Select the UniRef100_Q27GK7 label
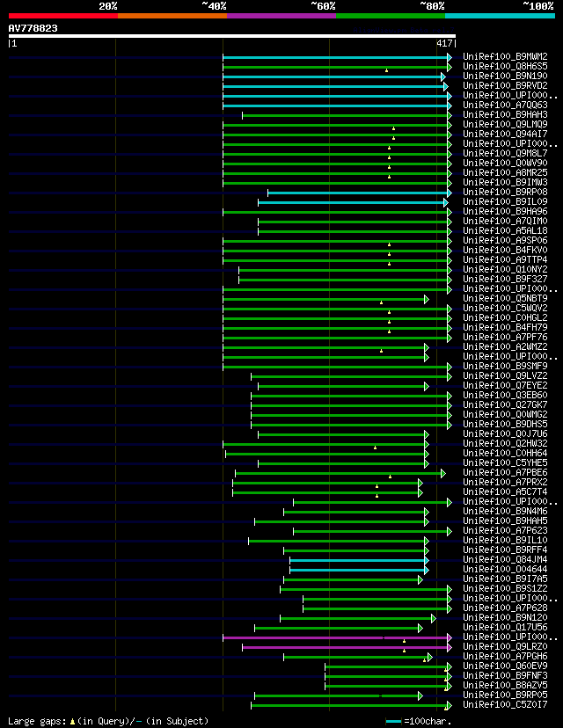The height and width of the screenshot is (728, 563). (506, 404)
